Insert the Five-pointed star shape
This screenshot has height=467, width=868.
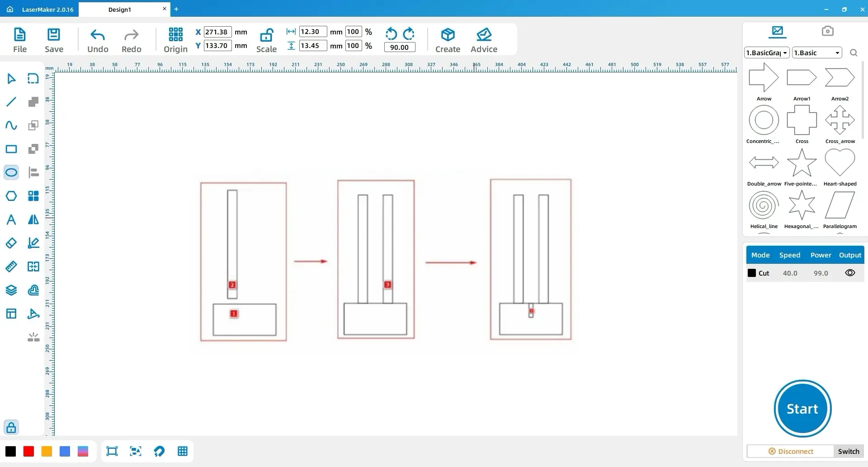(802, 167)
